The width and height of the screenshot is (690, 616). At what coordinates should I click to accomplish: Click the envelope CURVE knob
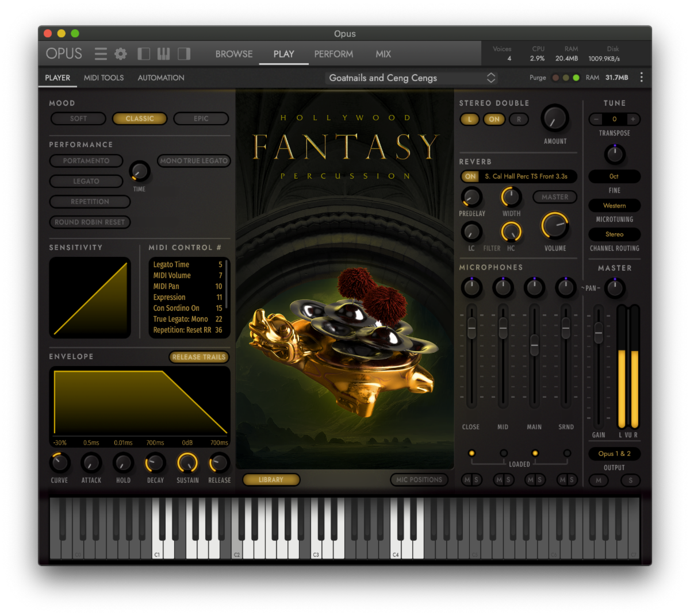tap(59, 463)
